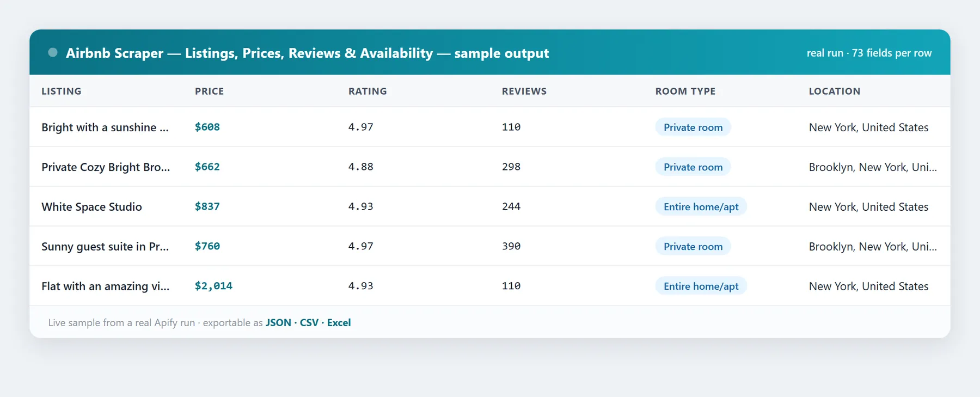Screen dimensions: 980x397
Task: Click the 'Live sample from a real Apify run' text
Action: 121,322
